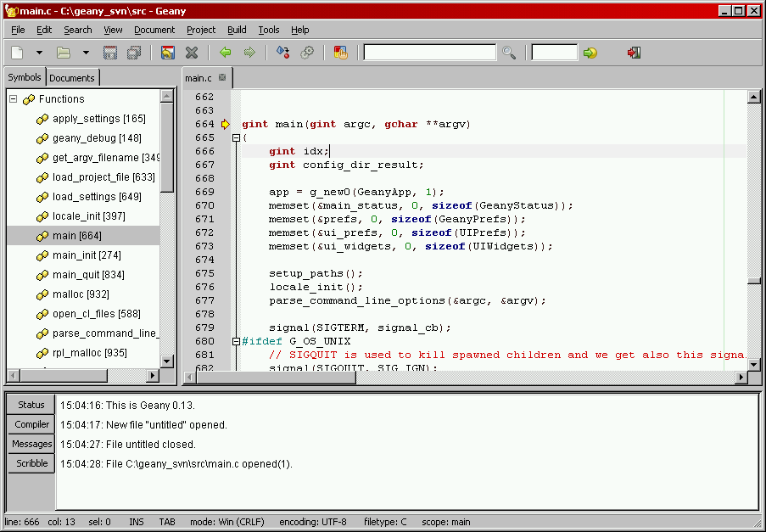Click the 'mode: Win (CRLF)' status bar entry
This screenshot has height=532, width=766.
[227, 522]
